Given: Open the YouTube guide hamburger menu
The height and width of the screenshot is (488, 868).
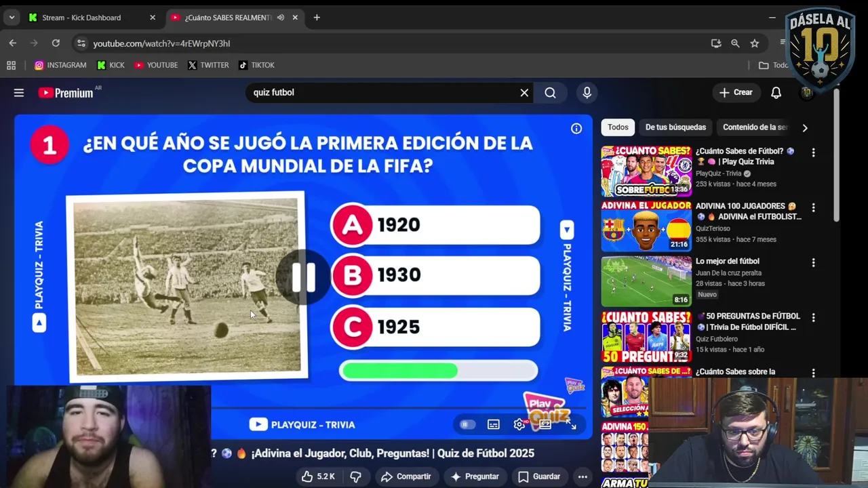Looking at the screenshot, I should (19, 93).
